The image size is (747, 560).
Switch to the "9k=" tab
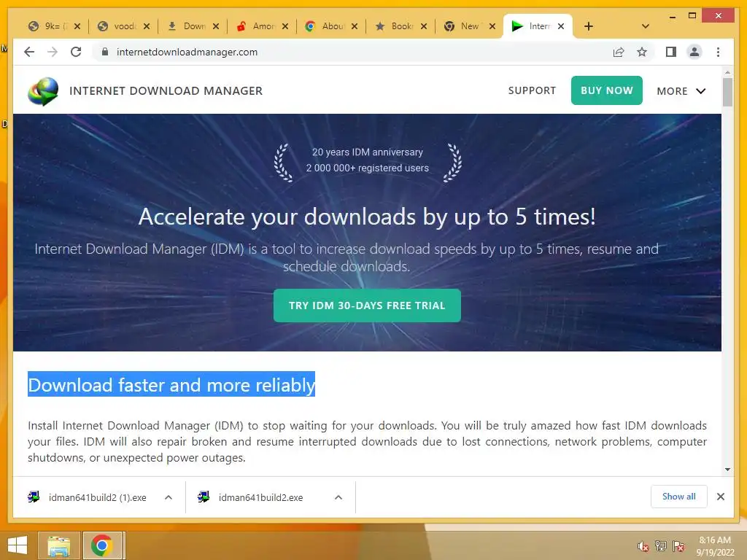click(50, 26)
